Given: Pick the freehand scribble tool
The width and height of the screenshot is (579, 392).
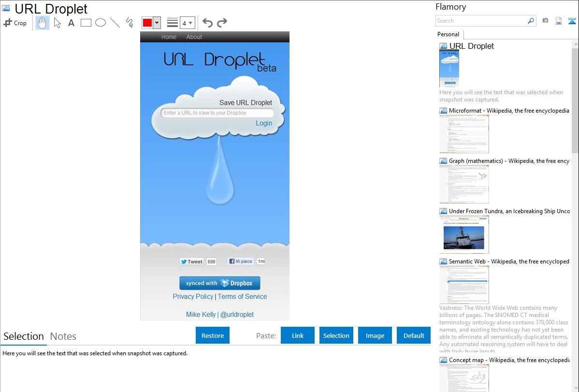Looking at the screenshot, I should pos(130,23).
